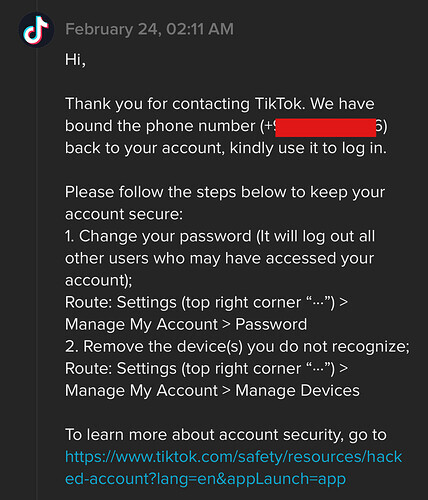428x500 pixels.
Task: Click "Manage My Account > Password" text
Action: click(186, 324)
